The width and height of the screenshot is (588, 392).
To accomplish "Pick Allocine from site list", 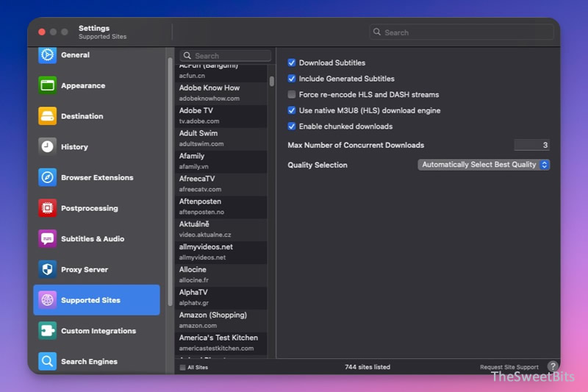I will coord(221,274).
